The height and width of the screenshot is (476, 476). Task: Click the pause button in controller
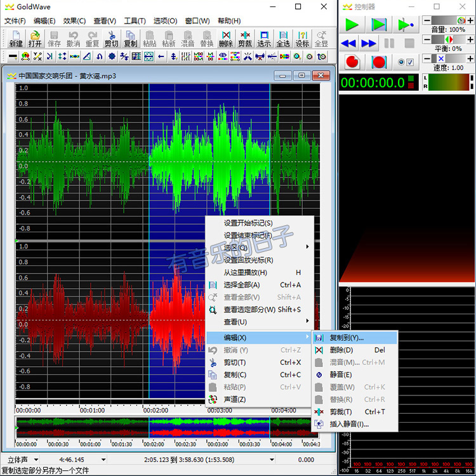[x=389, y=43]
